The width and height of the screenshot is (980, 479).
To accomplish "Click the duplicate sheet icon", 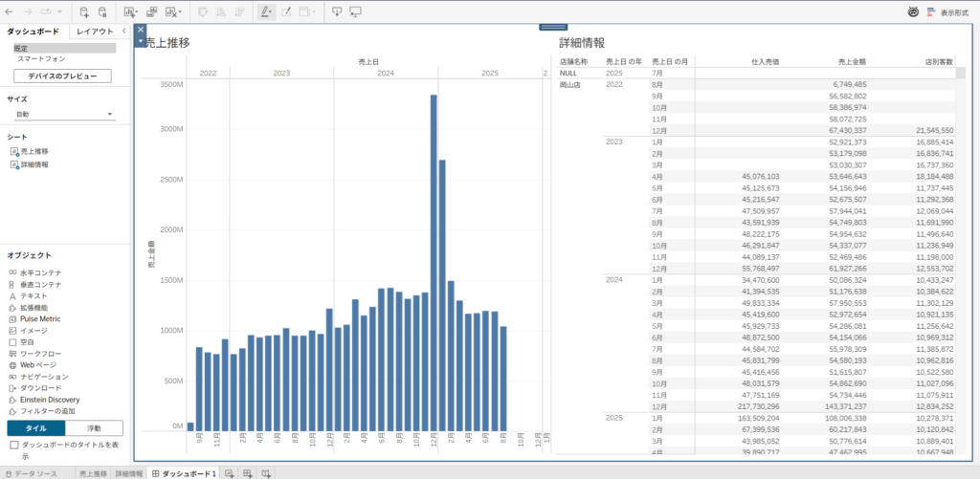I will point(151,11).
